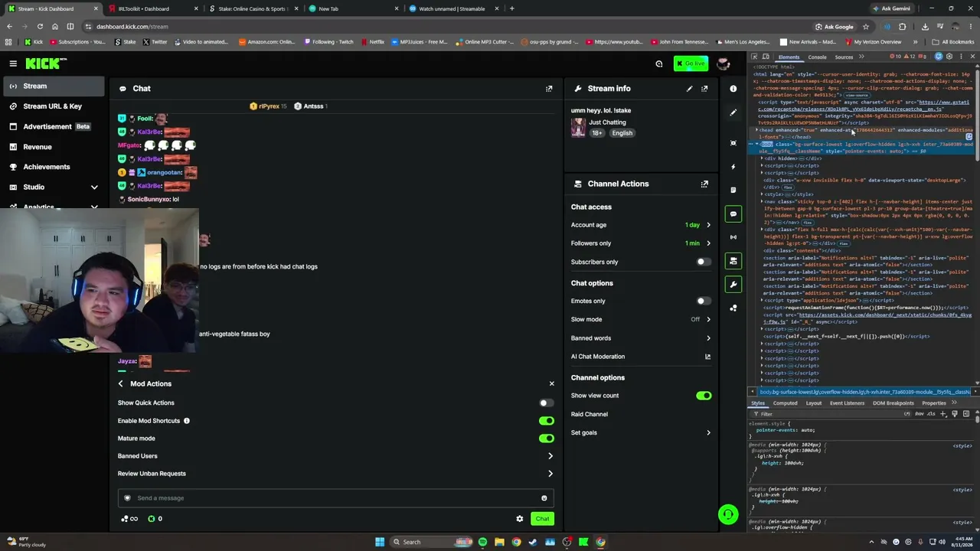
Task: Turn off Mature mode switch
Action: (x=546, y=439)
